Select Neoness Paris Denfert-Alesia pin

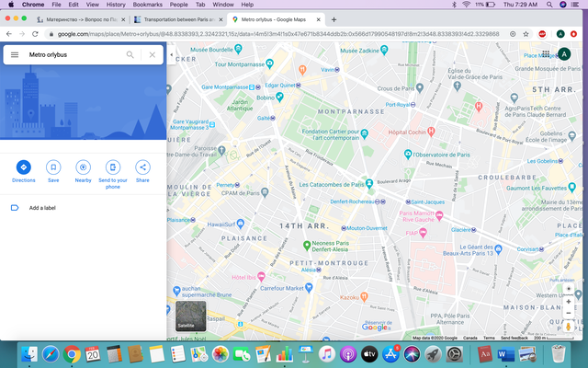(x=306, y=246)
